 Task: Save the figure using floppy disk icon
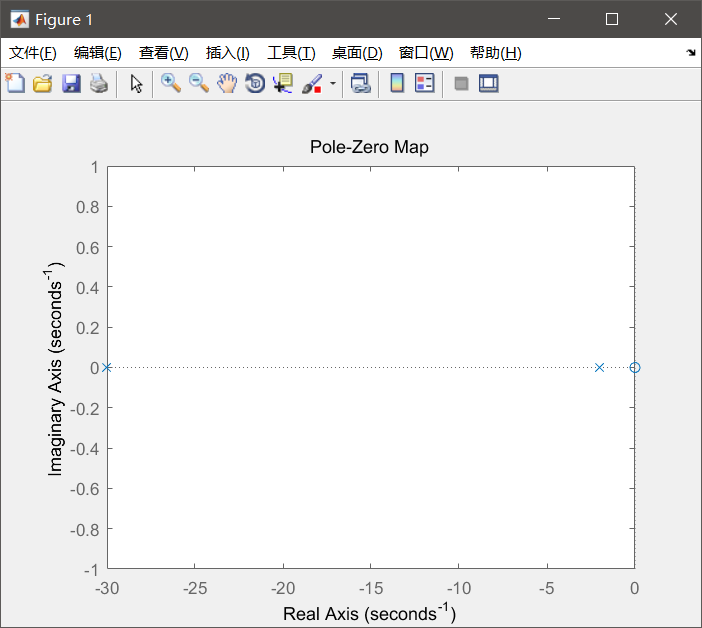click(x=71, y=84)
